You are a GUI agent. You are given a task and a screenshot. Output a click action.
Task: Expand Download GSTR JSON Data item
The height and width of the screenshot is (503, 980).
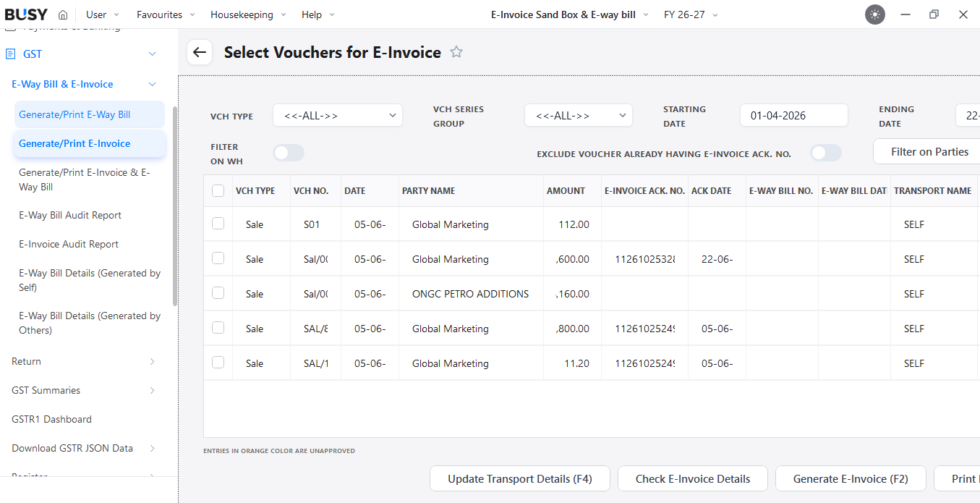click(152, 449)
